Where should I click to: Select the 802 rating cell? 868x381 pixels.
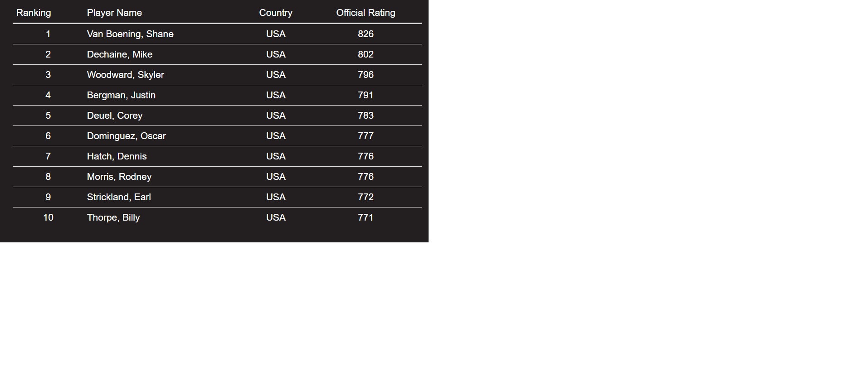click(x=366, y=54)
